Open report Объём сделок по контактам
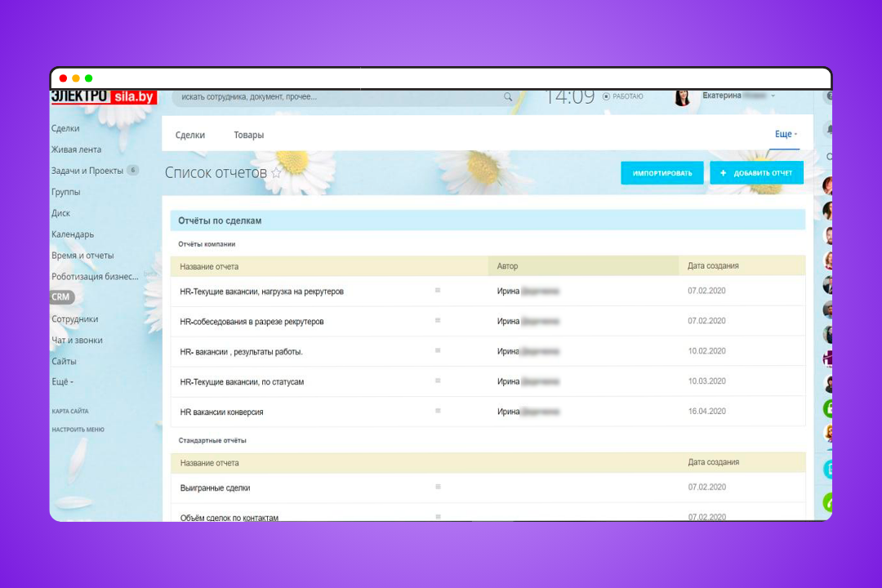Viewport: 882px width, 588px height. coord(229,517)
